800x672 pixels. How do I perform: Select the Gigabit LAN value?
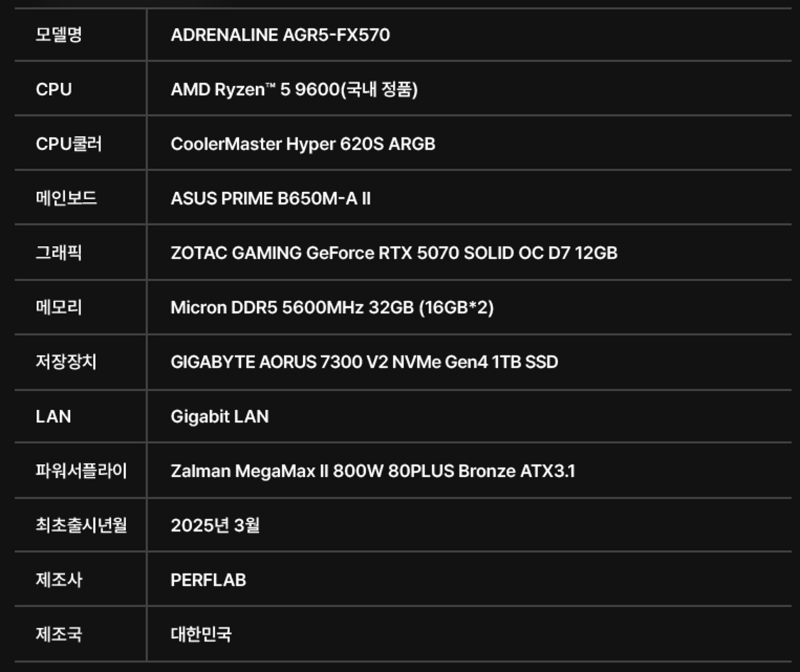click(x=219, y=417)
